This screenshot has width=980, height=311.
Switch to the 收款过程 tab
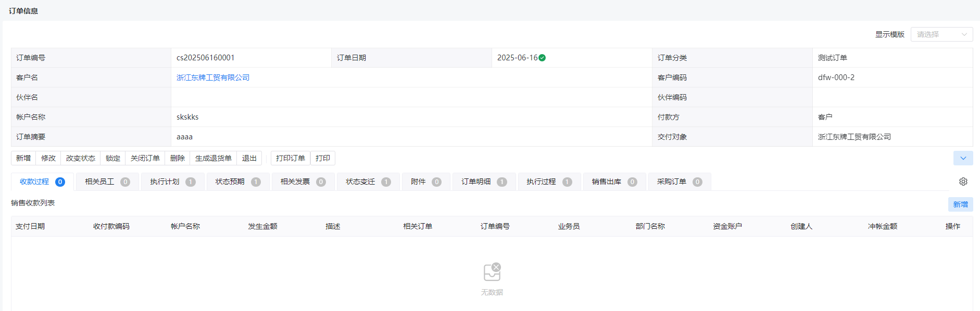click(x=42, y=182)
